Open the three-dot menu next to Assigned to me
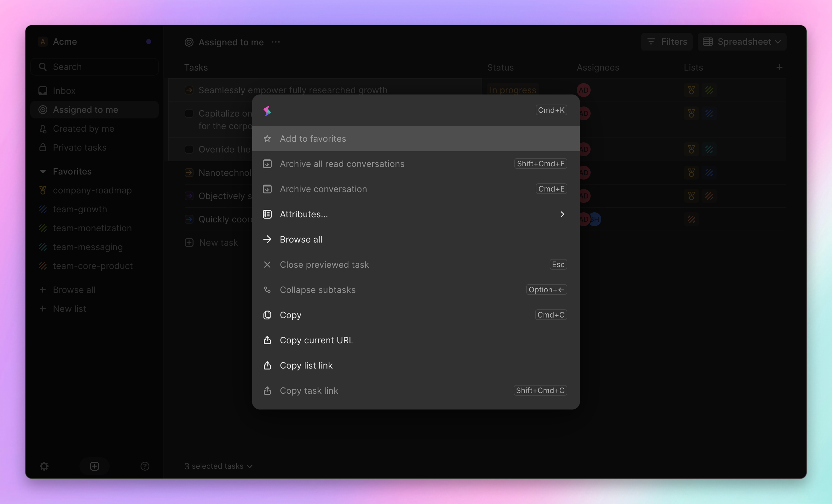The width and height of the screenshot is (832, 504). [275, 42]
